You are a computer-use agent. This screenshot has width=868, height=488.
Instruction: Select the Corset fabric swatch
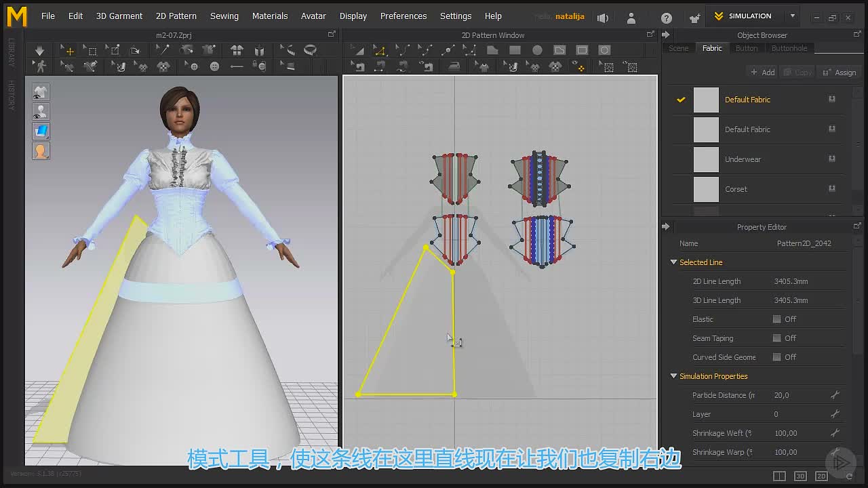click(706, 189)
